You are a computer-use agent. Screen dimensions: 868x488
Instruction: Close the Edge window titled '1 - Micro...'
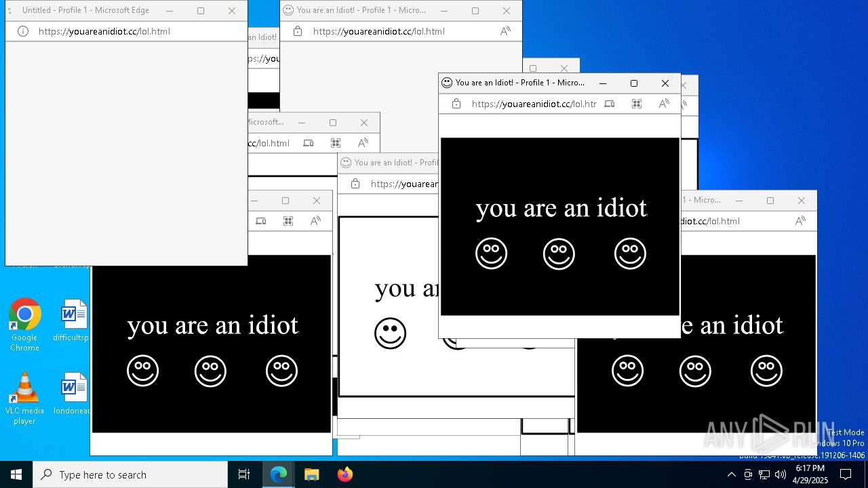[802, 201]
